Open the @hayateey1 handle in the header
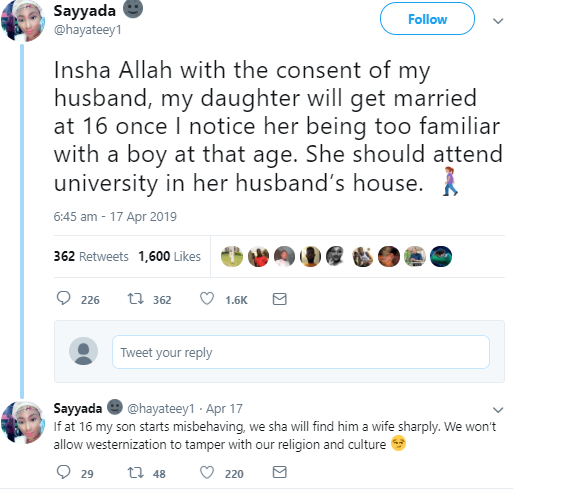Image resolution: width=567 pixels, height=489 pixels. coord(88,30)
